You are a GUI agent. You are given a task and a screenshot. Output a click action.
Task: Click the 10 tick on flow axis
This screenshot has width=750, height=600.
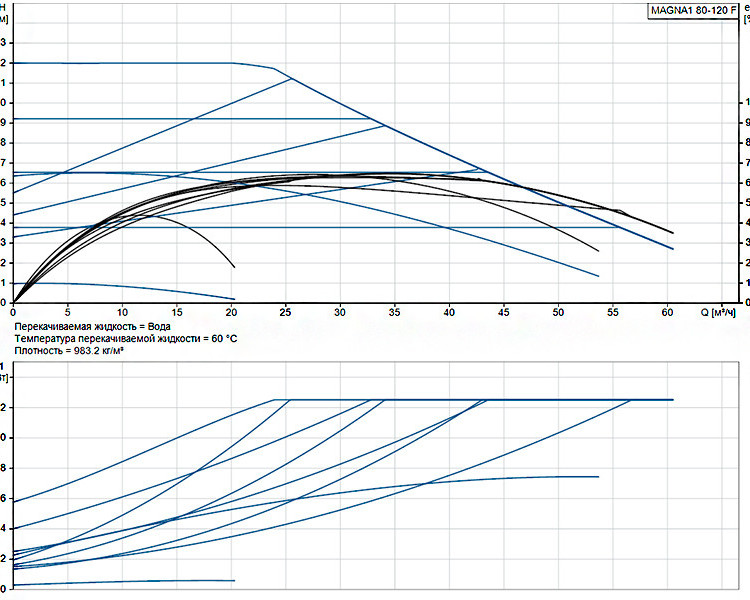(x=122, y=312)
